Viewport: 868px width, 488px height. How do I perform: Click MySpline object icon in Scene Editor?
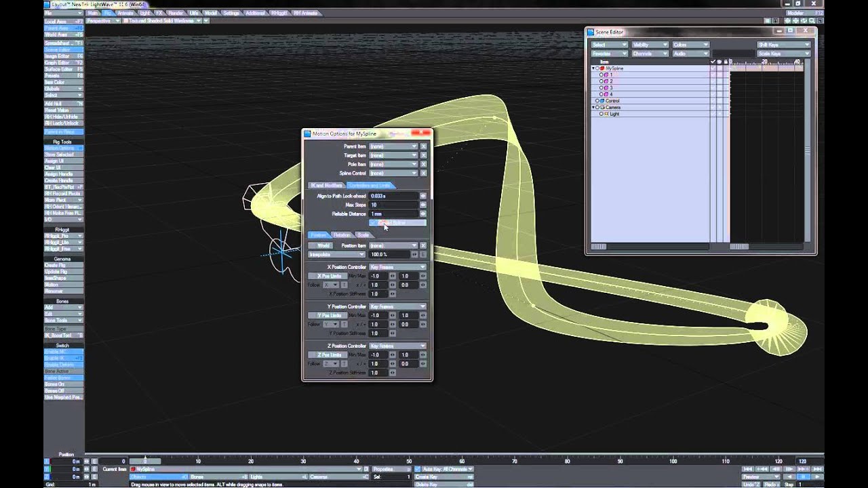coord(602,68)
